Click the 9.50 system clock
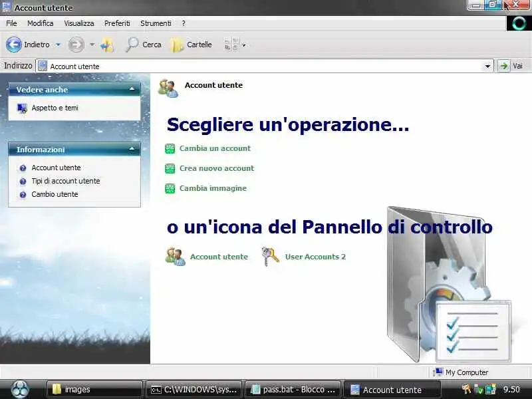Screen dimensions: 532x399 511,390
